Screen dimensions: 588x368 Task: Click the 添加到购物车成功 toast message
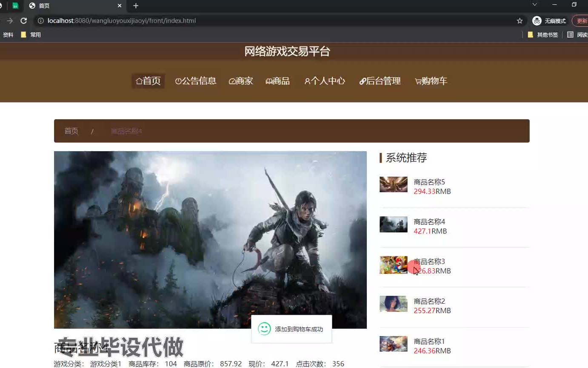[299, 329]
